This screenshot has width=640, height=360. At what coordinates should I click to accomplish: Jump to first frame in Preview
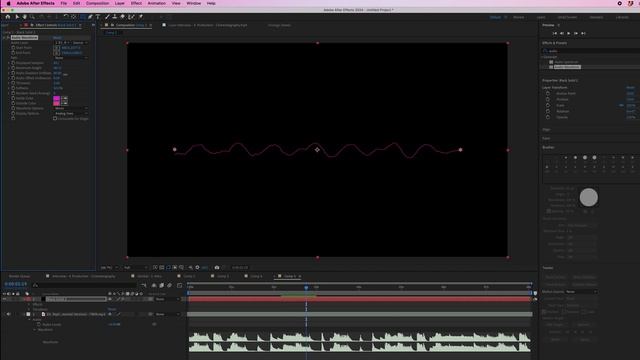(555, 33)
